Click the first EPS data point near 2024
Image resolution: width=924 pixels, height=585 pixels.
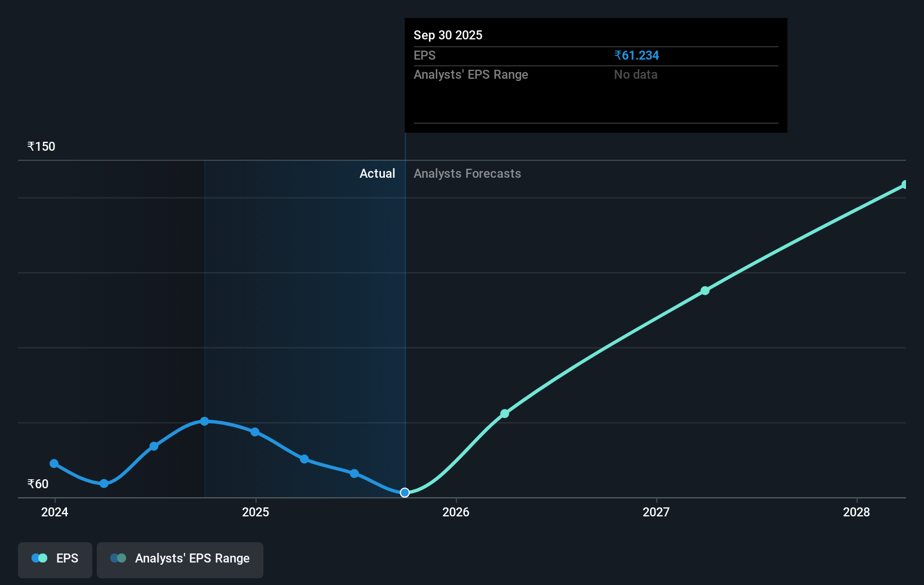(54, 463)
